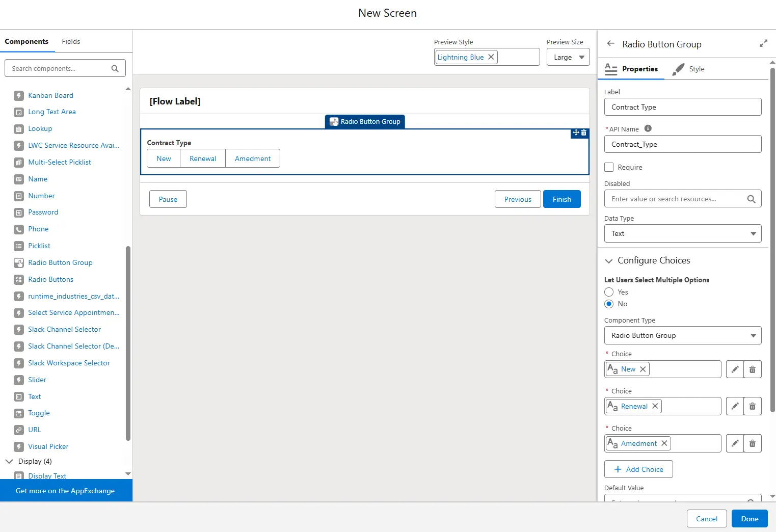Switch to the Fields tab
Image resolution: width=776 pixels, height=532 pixels.
(71, 41)
